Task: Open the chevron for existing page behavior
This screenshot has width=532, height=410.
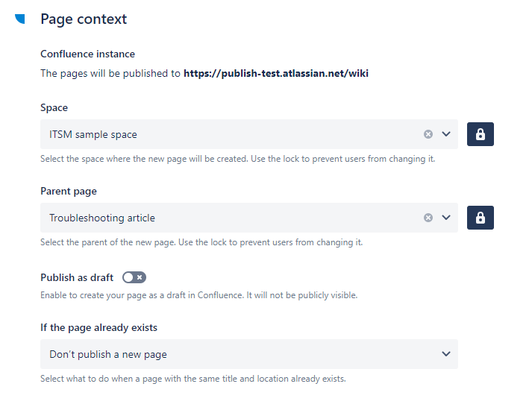Action: click(446, 354)
